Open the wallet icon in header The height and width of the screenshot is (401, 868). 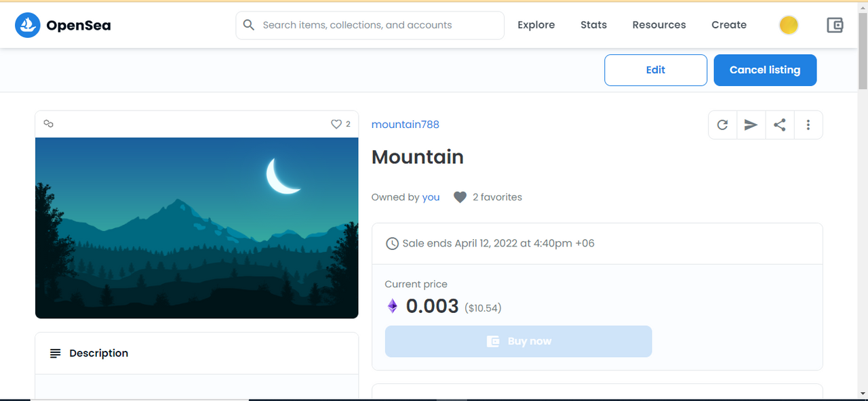pyautogui.click(x=835, y=25)
